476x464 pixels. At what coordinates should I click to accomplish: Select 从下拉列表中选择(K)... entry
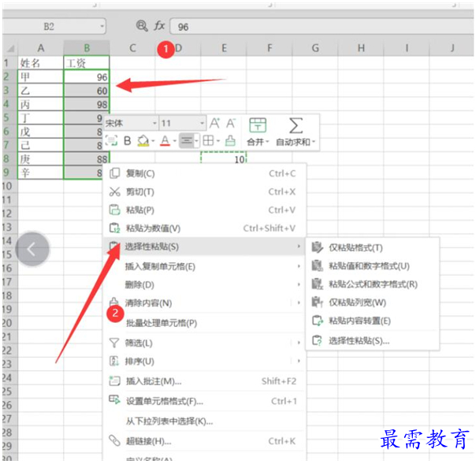click(x=204, y=421)
